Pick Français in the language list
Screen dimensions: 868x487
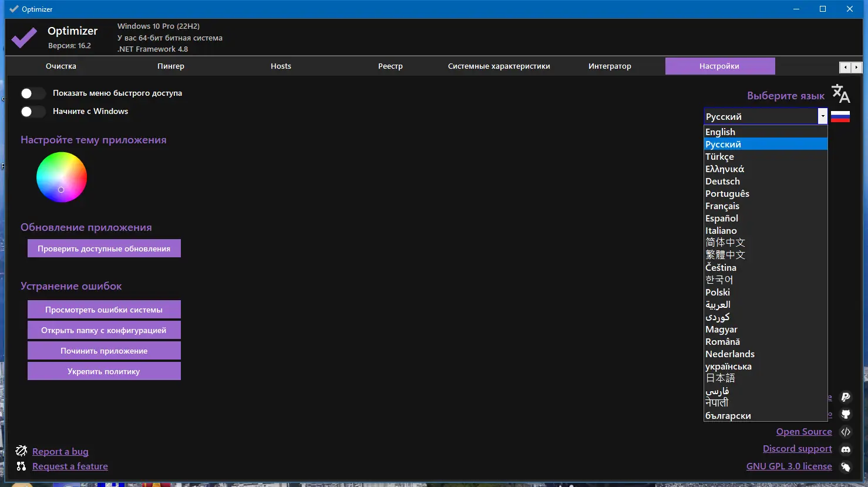766,206
